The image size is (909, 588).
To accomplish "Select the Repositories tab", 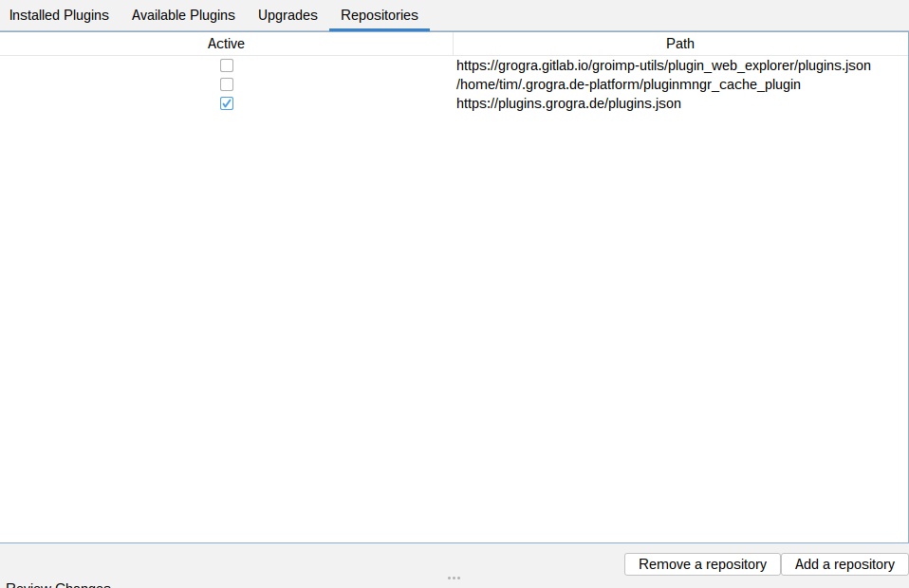I will point(380,15).
